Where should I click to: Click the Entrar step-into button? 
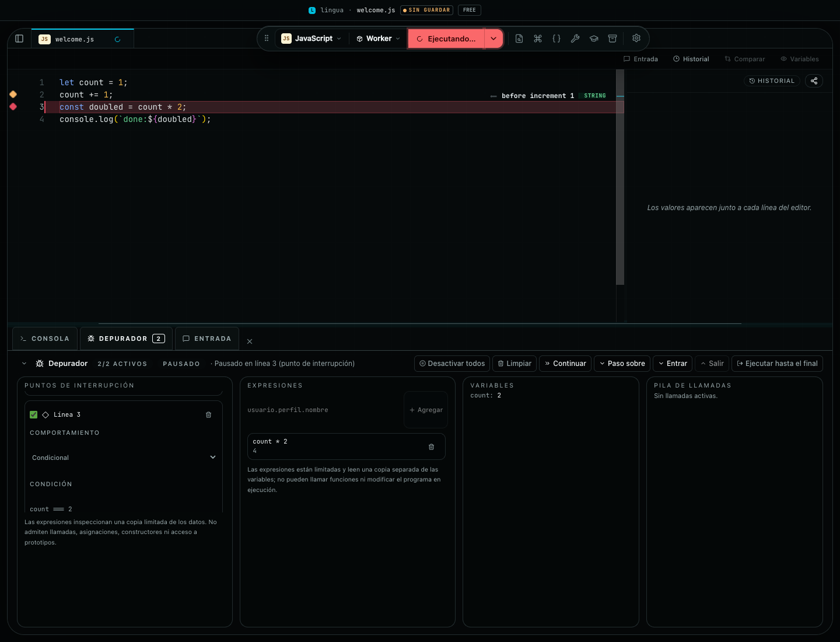[673, 364]
